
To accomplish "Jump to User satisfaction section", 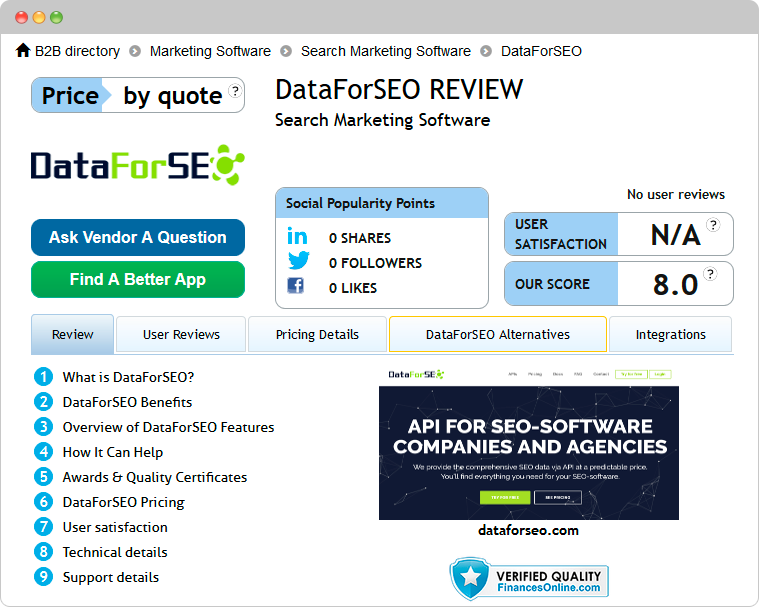I will click(x=115, y=527).
